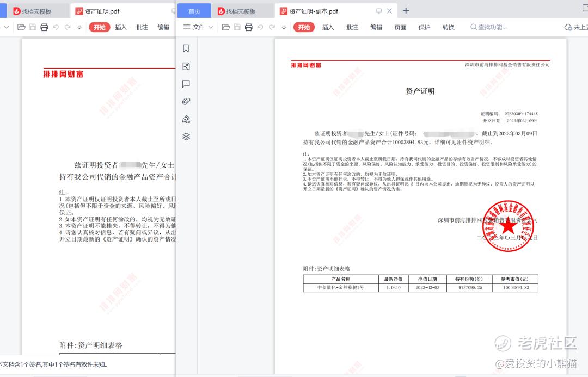Open 编辑 ribbon tab in left window
This screenshot has width=588, height=377.
coord(163,27)
